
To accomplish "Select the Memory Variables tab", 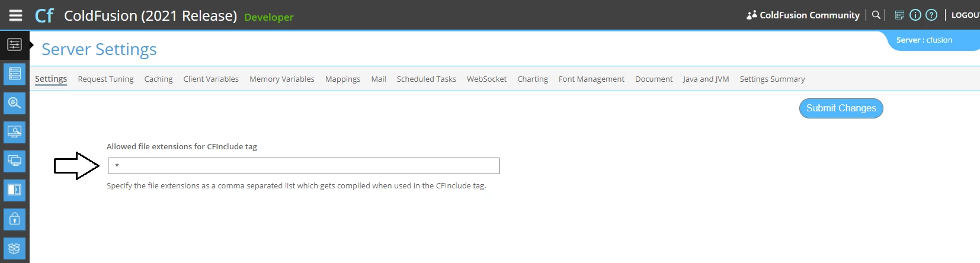I will pos(282,79).
